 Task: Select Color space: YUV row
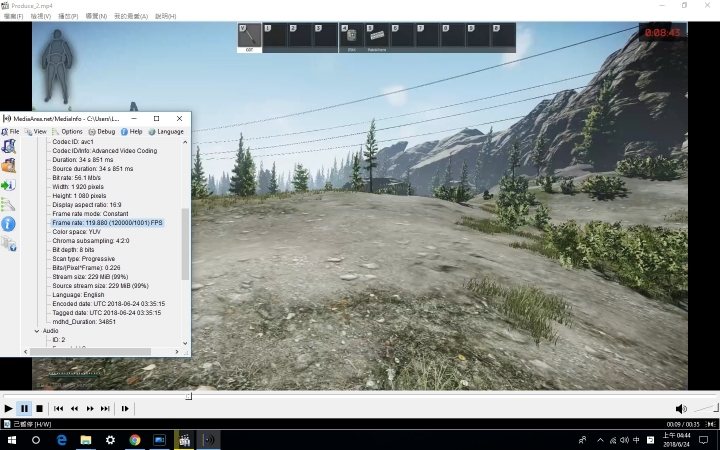pos(77,232)
